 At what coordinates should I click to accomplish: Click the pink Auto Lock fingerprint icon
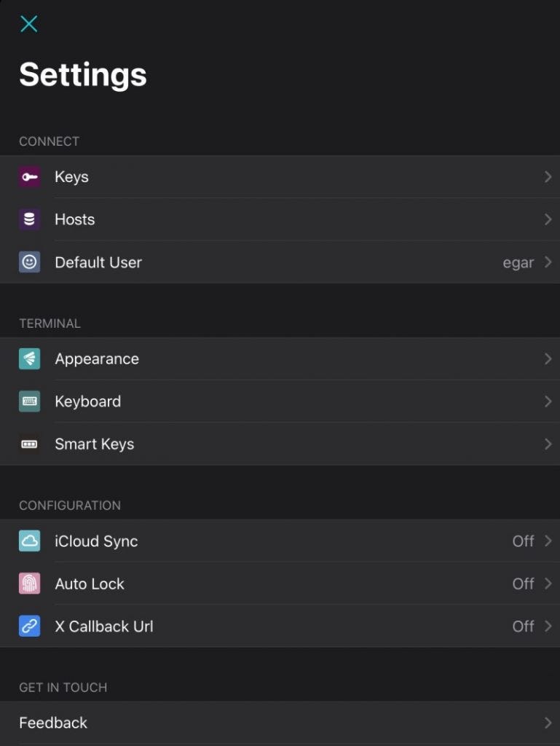pos(29,584)
